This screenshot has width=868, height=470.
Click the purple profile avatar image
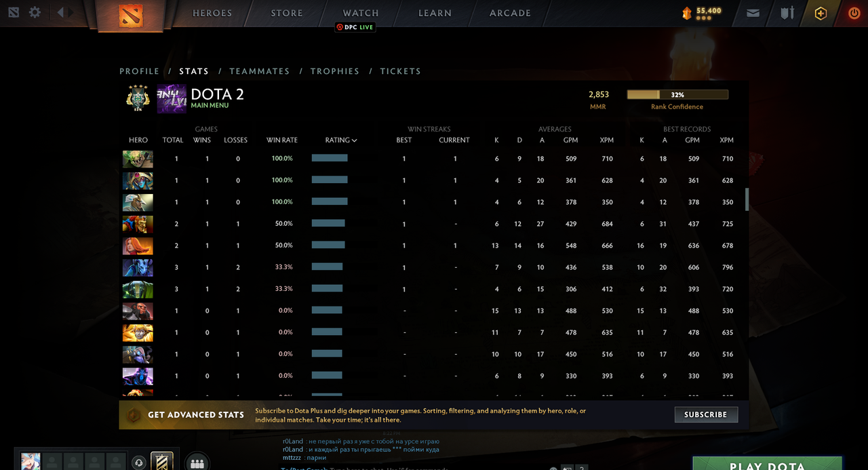click(x=172, y=98)
